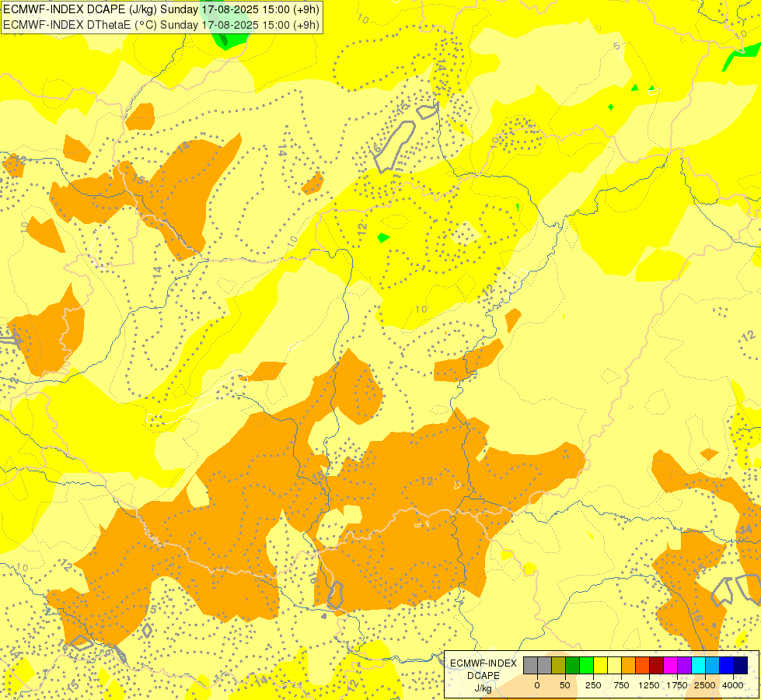Pick the orange swatch in the legend
The image size is (761, 700).
pyautogui.click(x=629, y=666)
